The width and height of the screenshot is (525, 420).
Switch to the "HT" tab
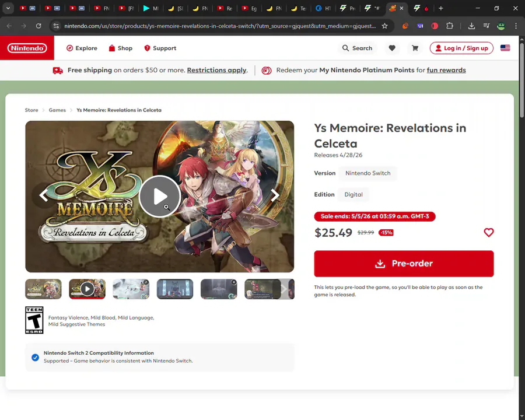(323, 8)
